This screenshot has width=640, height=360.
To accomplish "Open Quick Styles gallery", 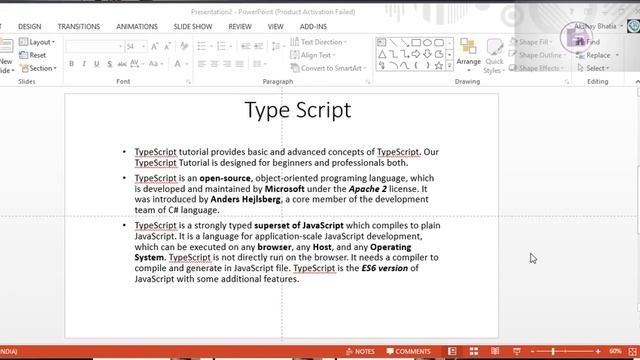I will pyautogui.click(x=494, y=56).
